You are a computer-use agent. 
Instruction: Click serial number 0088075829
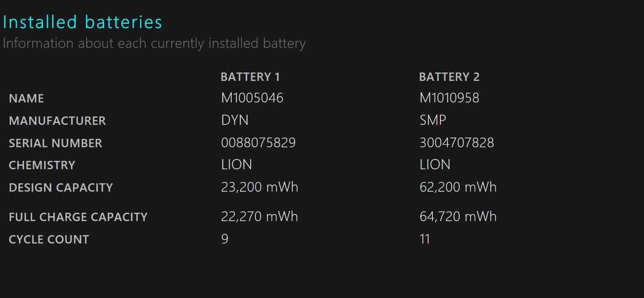[x=258, y=142]
